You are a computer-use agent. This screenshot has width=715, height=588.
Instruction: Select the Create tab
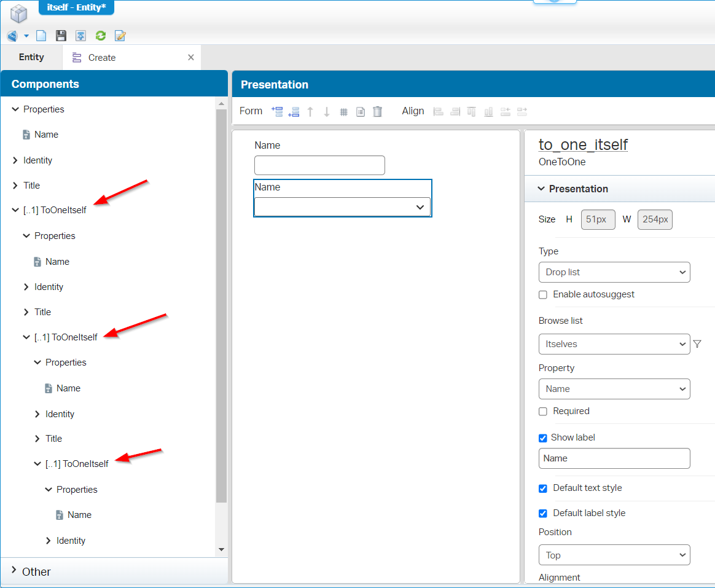coord(102,58)
